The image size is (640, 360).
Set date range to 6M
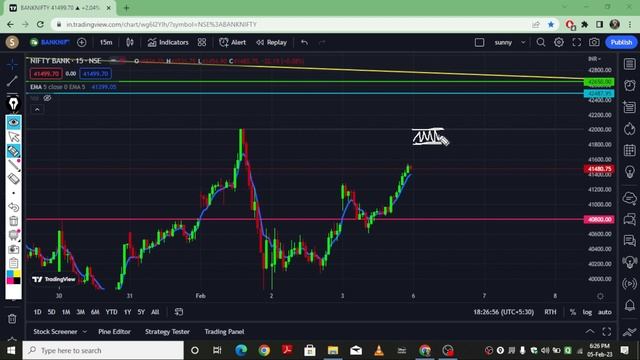[95, 312]
